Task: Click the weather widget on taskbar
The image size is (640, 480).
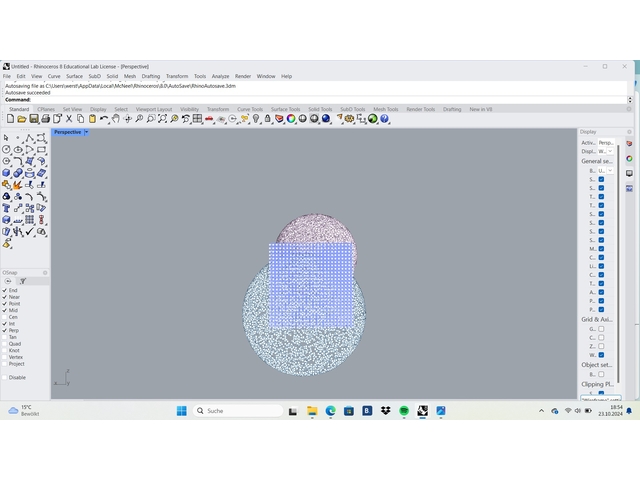Action: coord(24,411)
